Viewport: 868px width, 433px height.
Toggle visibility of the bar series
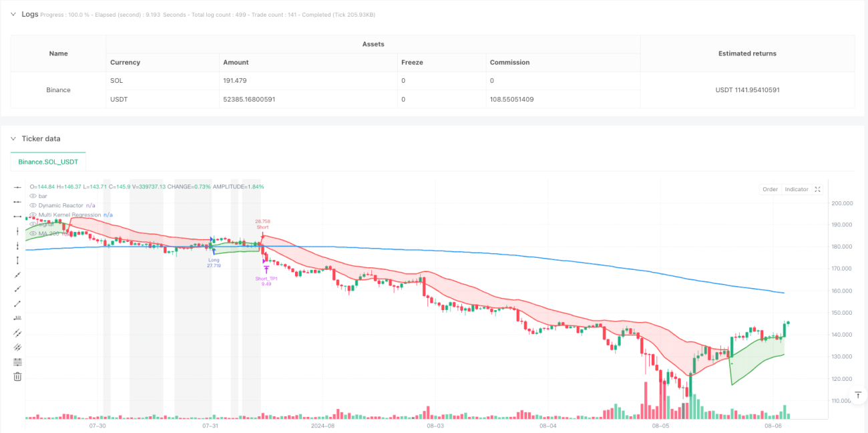point(33,196)
